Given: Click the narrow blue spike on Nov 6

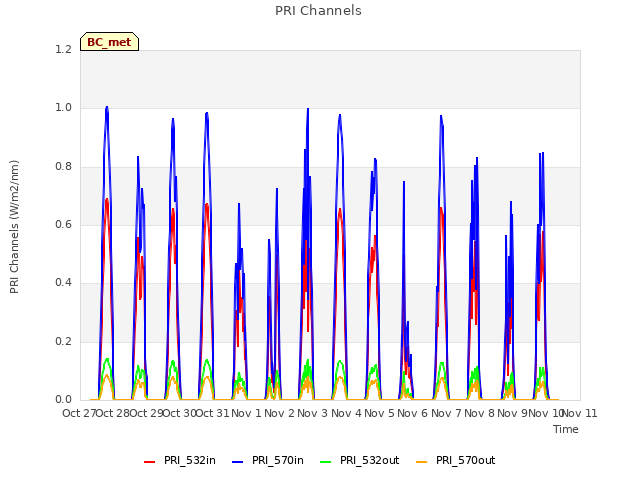Looking at the screenshot, I should point(404,183).
